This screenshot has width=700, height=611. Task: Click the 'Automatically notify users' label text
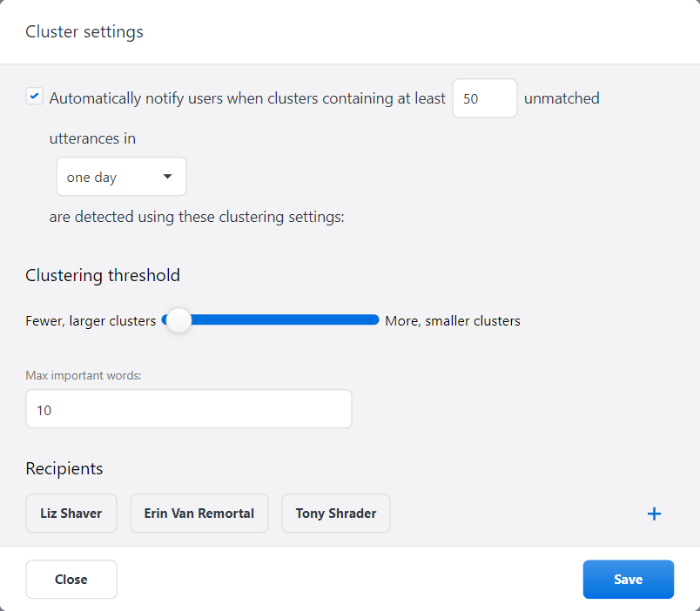click(x=247, y=98)
